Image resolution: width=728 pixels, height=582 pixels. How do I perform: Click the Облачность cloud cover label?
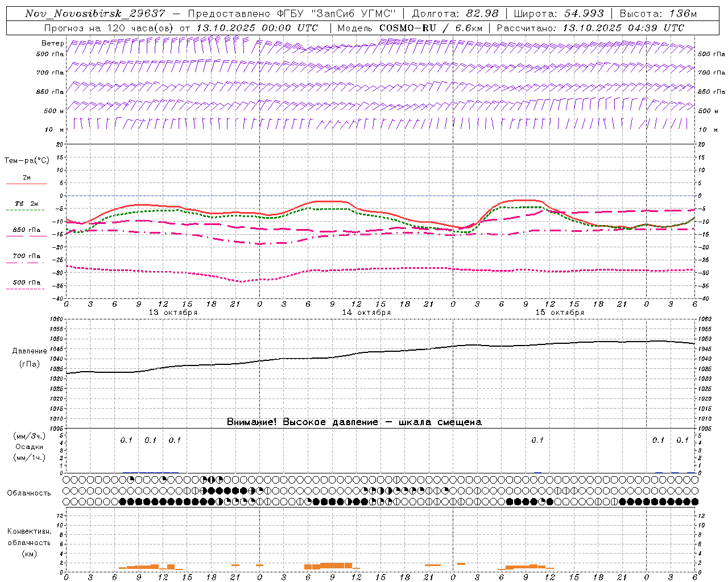(x=29, y=493)
